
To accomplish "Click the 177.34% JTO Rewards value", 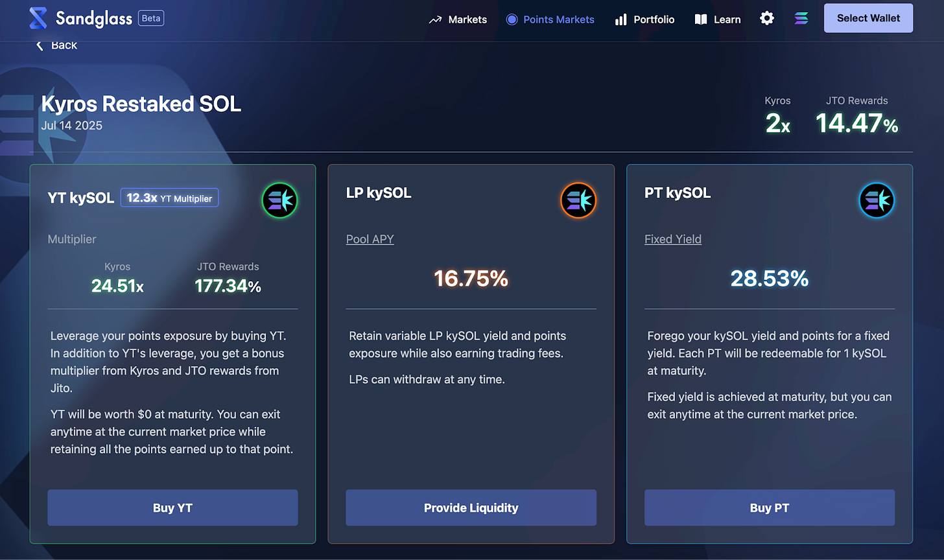I will [x=228, y=285].
